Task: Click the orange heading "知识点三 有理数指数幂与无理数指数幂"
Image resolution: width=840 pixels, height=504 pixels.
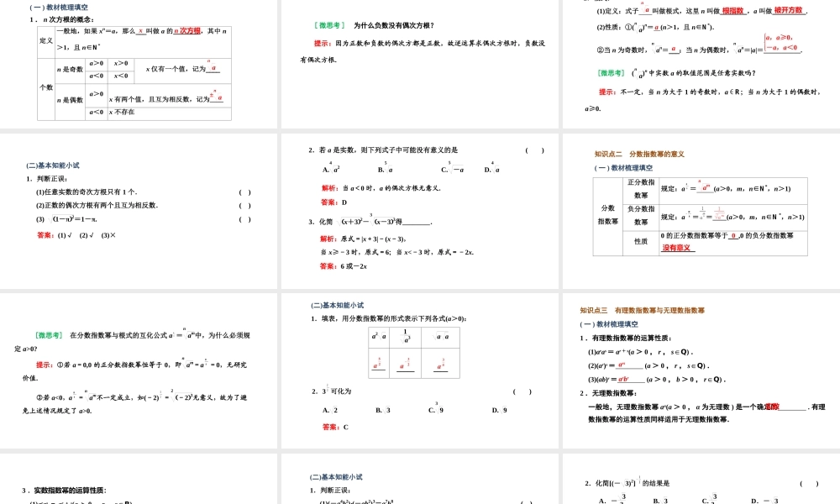Action: pos(642,310)
